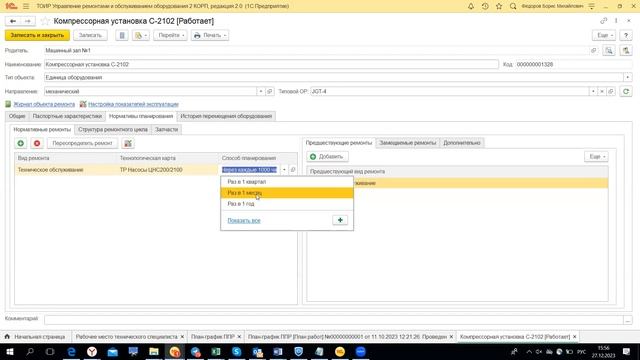Open the global search magnifier icon

[x=513, y=6]
